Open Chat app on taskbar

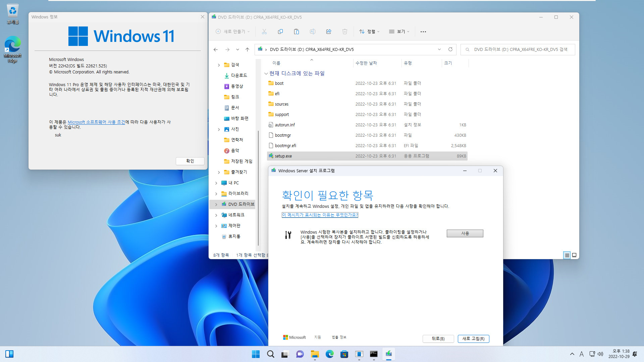coord(300,354)
